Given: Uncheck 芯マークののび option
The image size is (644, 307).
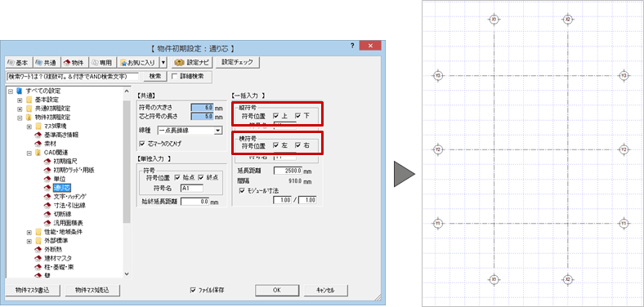Looking at the screenshot, I should pos(142,143).
